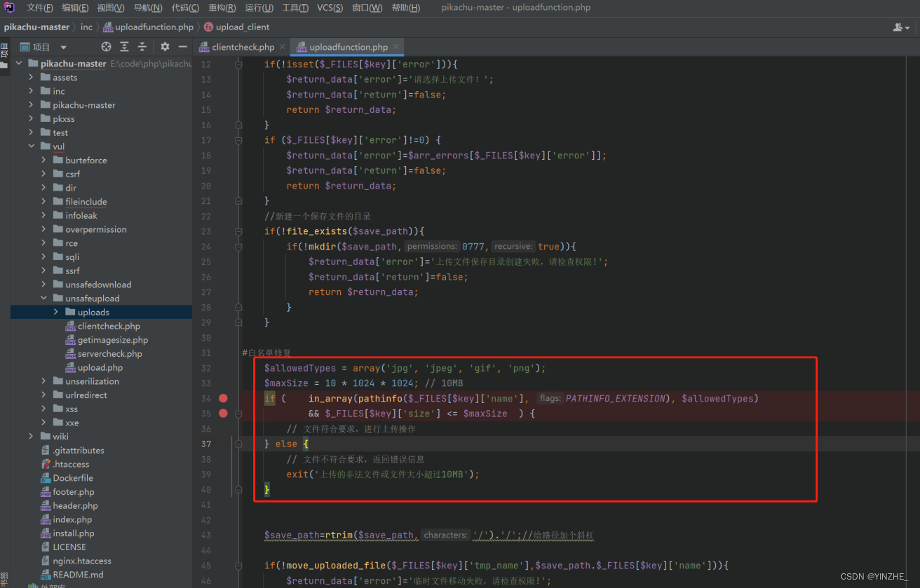Click the collapse all icon in Project panel
This screenshot has height=588, width=920.
142,47
